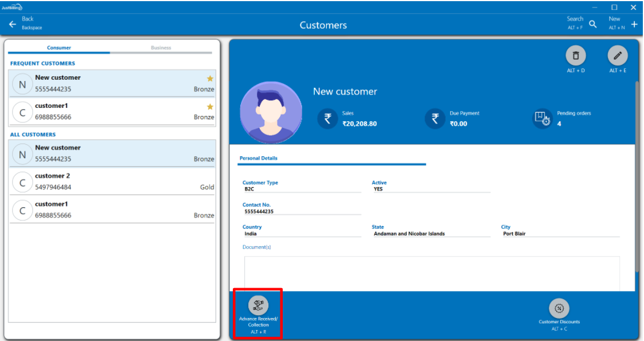Image resolution: width=644 pixels, height=341 pixels.
Task: Switch to the Business tab
Action: [x=161, y=48]
